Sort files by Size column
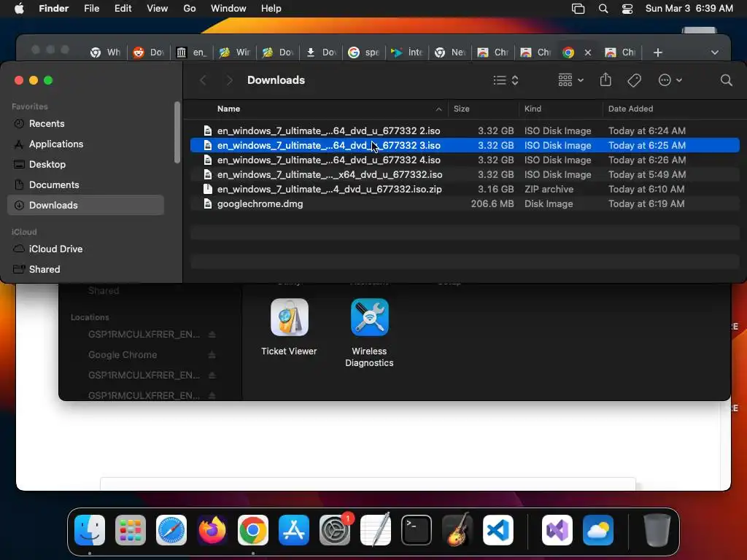This screenshot has height=560, width=747. (461, 109)
